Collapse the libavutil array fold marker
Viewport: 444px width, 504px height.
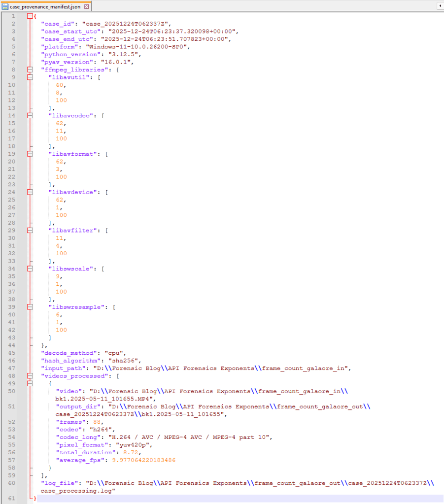[x=30, y=77]
